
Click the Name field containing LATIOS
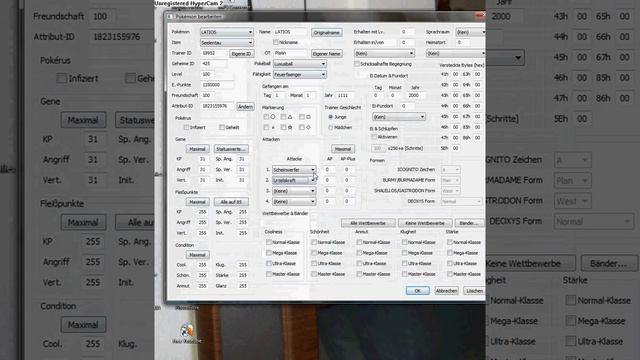290,32
